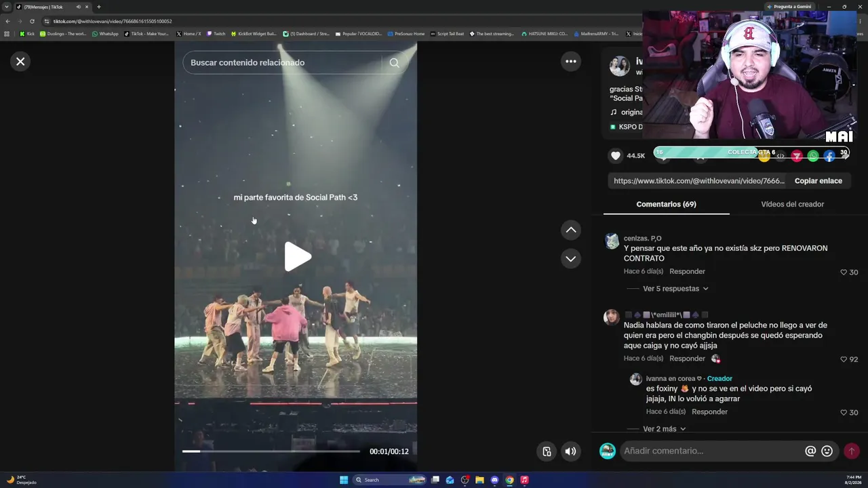Open Discord from the taskbar
The image size is (868, 488).
pos(494,480)
